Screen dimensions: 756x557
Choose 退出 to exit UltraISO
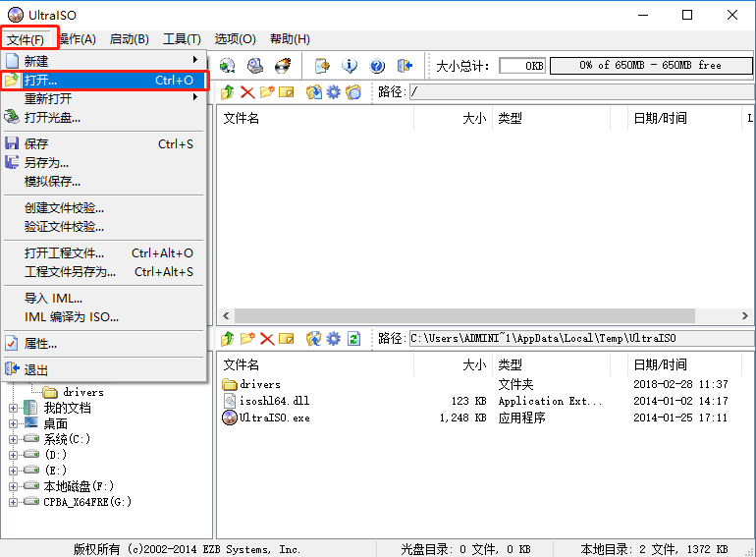(x=104, y=370)
